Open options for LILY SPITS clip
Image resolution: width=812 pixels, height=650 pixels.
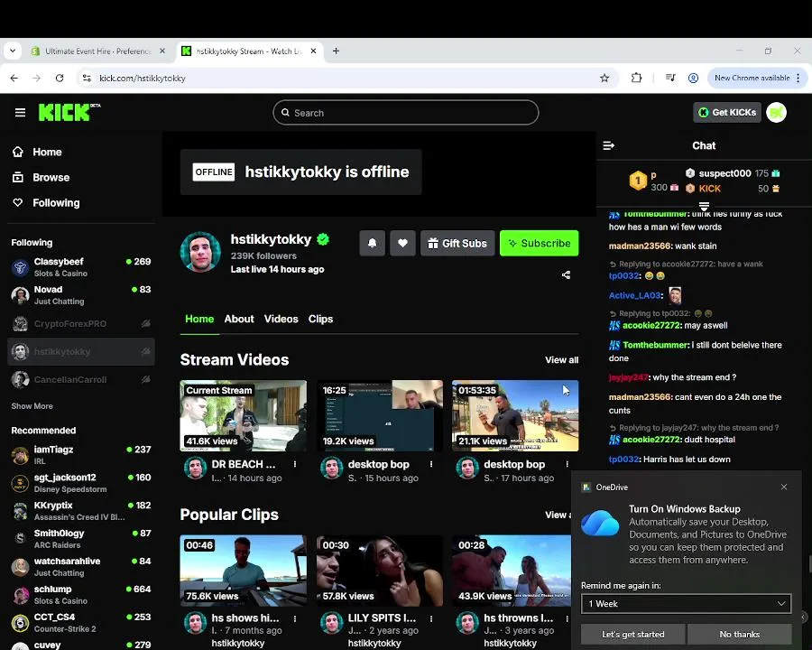pos(431,619)
